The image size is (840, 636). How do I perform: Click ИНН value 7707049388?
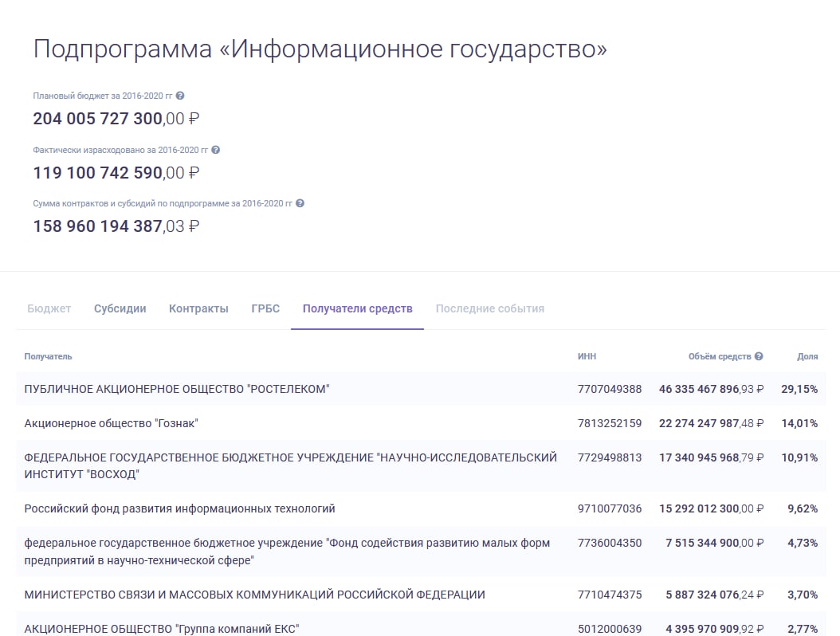(x=610, y=389)
